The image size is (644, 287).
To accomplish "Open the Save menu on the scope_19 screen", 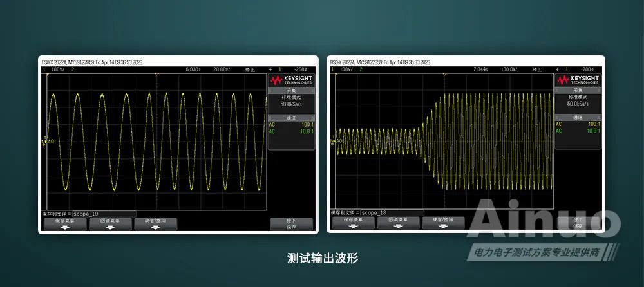I will coord(64,223).
